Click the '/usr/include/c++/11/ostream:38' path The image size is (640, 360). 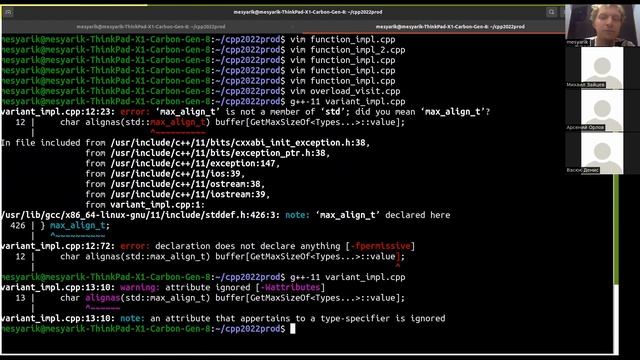(188, 184)
